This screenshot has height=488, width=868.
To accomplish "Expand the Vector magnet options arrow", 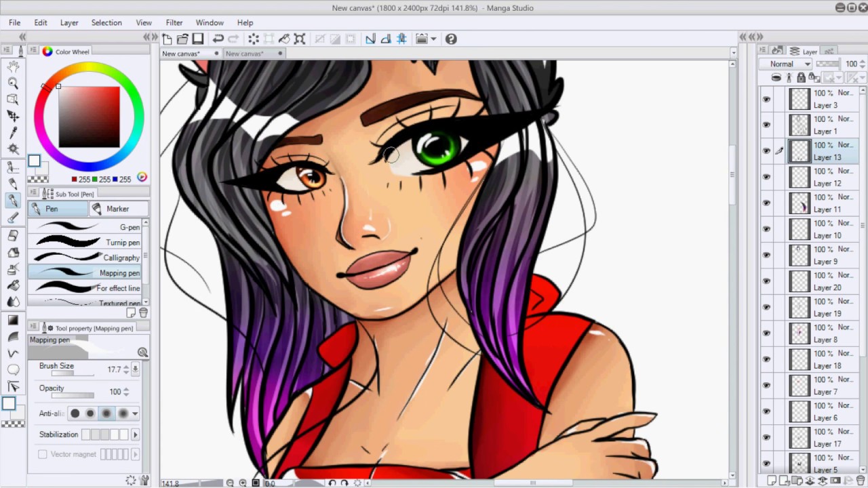I will pyautogui.click(x=135, y=454).
